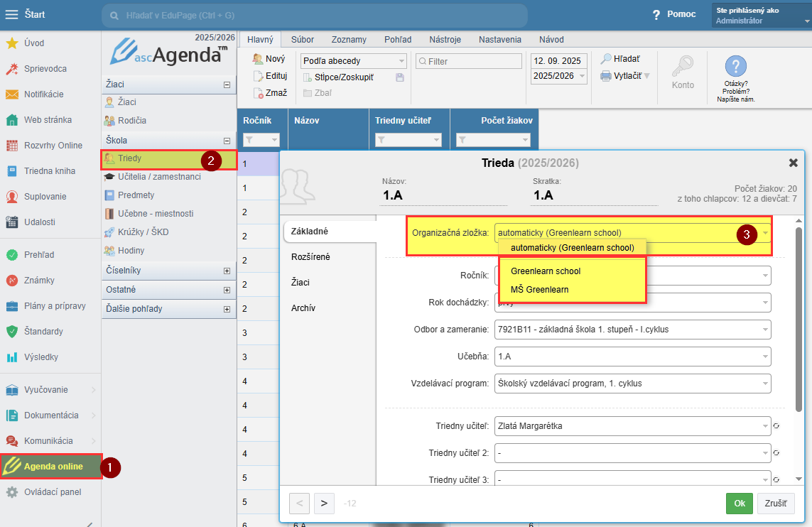The height and width of the screenshot is (527, 812).
Task: Click the Filter search input field
Action: coord(472,62)
